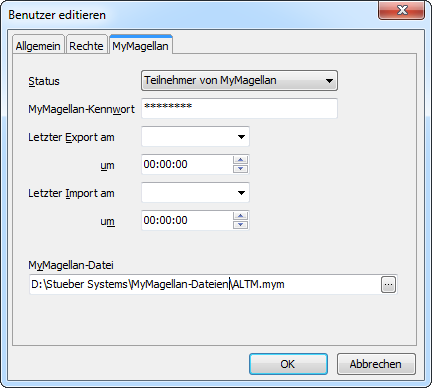Expand the Status dropdown arrow

click(x=329, y=81)
